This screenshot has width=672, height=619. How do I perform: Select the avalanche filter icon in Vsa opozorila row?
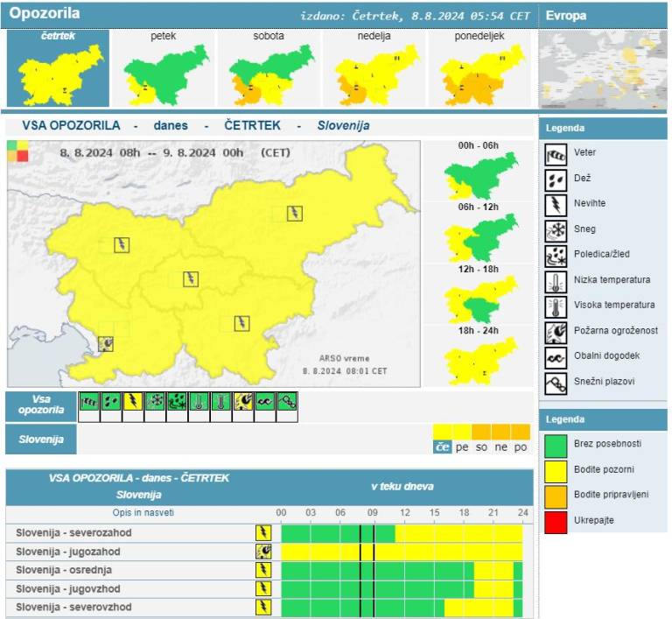tap(288, 402)
